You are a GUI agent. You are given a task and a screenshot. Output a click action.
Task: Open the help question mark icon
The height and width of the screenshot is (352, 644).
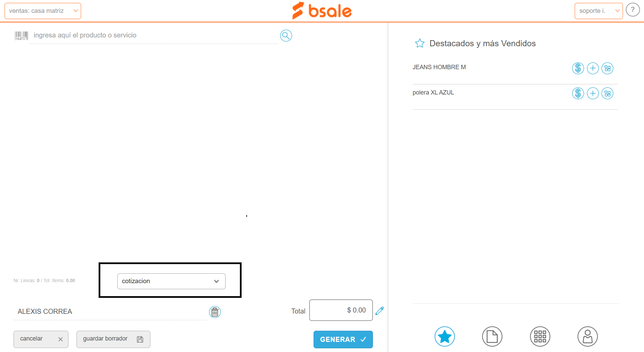[633, 10]
